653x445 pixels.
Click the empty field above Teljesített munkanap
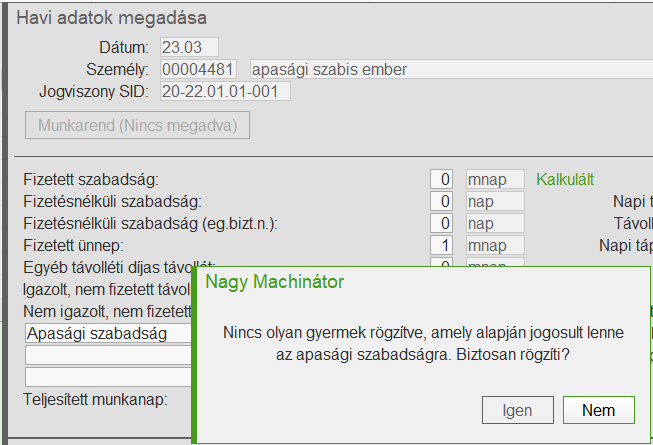pyautogui.click(x=108, y=377)
